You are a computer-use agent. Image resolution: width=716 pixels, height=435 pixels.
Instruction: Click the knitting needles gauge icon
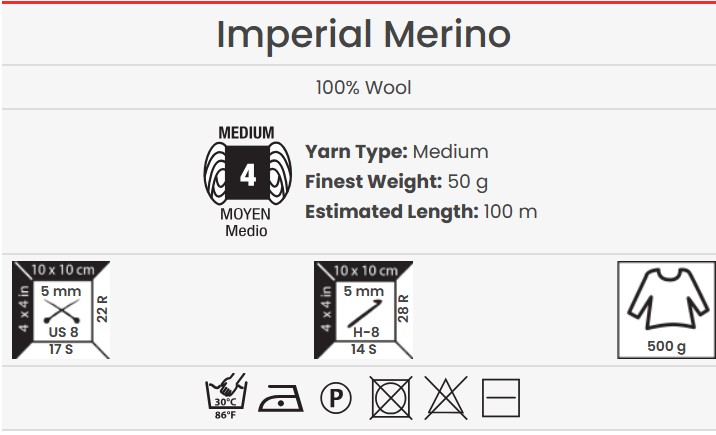coord(60,309)
